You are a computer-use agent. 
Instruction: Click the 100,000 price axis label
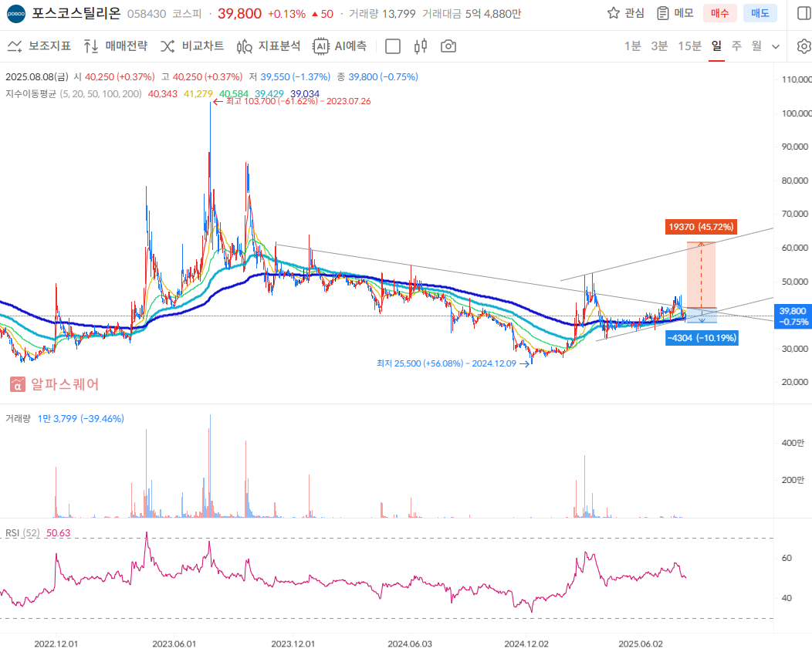click(x=797, y=113)
